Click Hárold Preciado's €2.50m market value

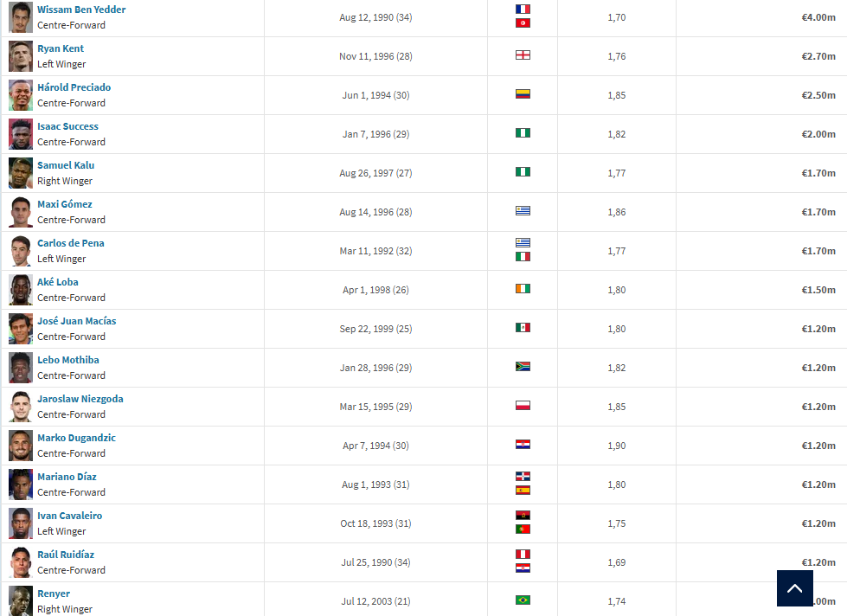pyautogui.click(x=818, y=95)
